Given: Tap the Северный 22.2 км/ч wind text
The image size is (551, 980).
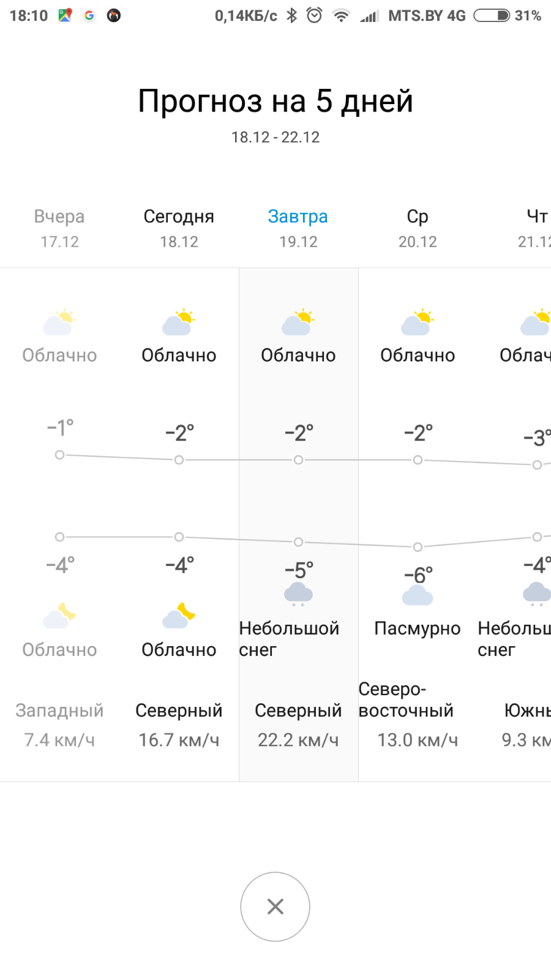Looking at the screenshot, I should (298, 725).
